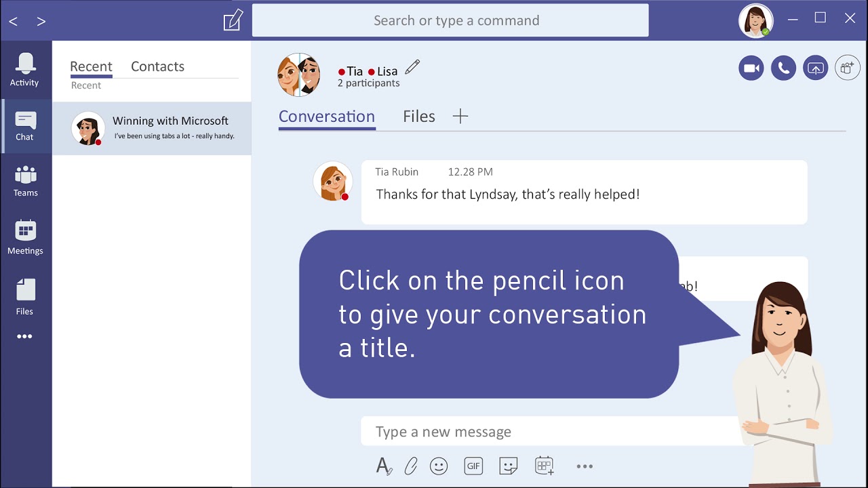Screen dimensions: 868x488
Task: Switch to the Contacts tab
Action: pos(157,66)
